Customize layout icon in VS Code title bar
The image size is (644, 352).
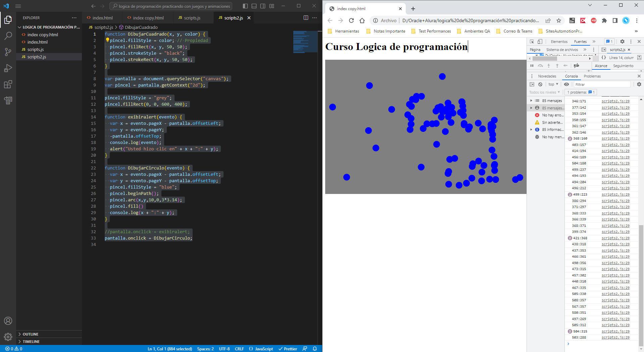pos(271,6)
